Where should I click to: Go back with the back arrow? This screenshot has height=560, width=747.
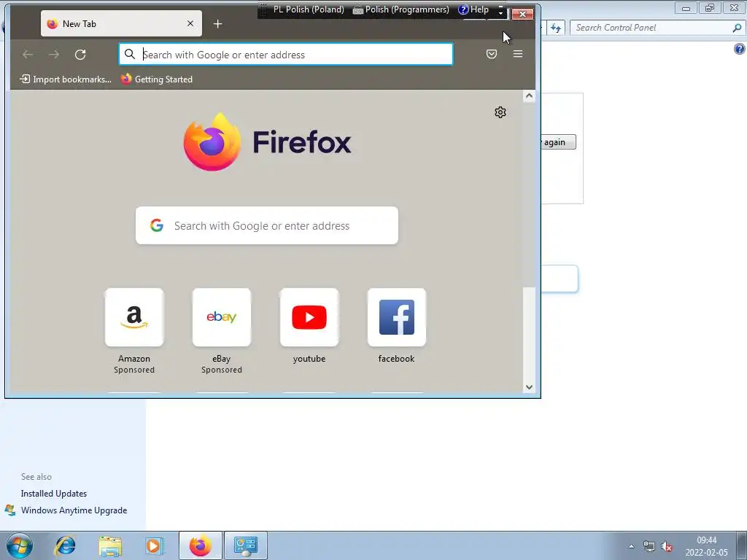[28, 54]
